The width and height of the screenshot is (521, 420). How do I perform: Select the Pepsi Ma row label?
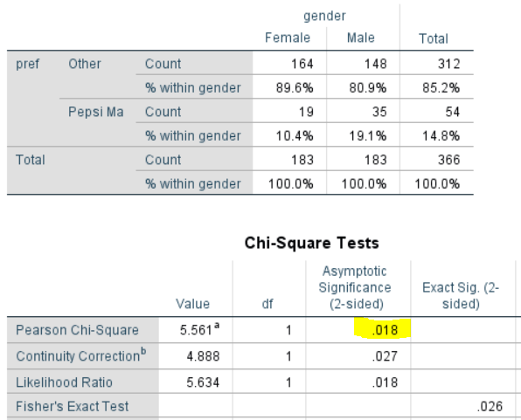point(96,112)
